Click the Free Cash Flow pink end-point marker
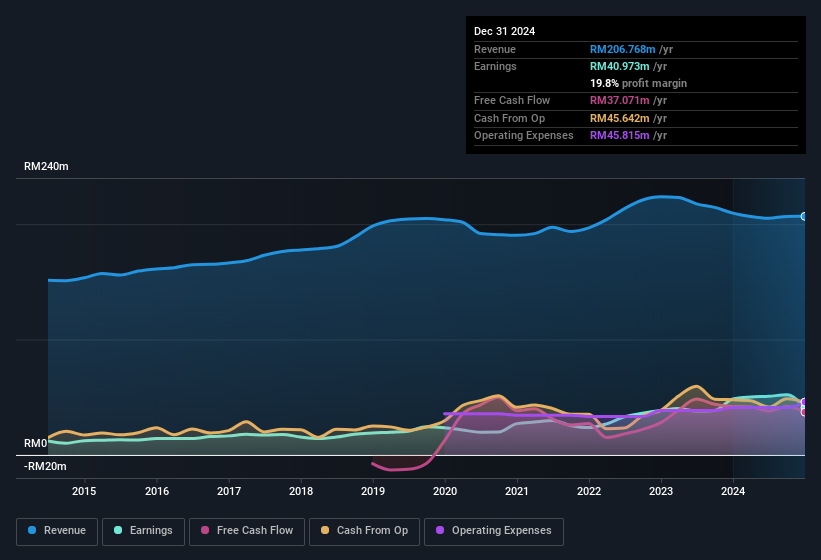821x560 pixels. (804, 412)
